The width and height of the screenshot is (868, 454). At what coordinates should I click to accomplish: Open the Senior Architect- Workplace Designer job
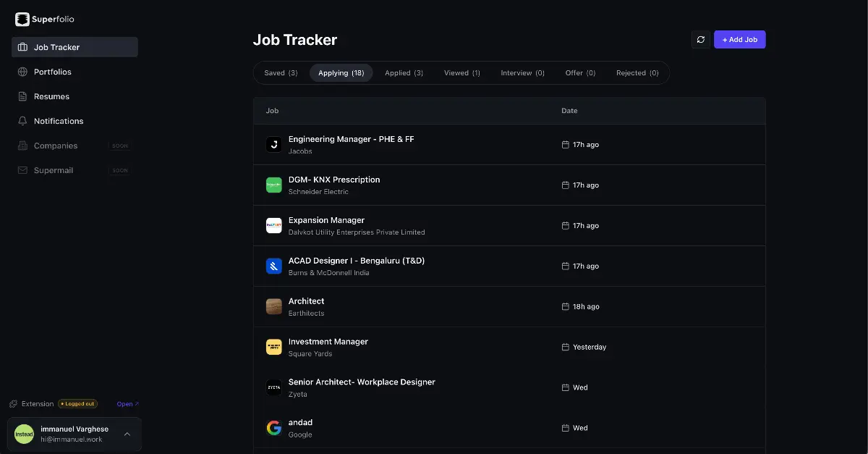pyautogui.click(x=509, y=387)
